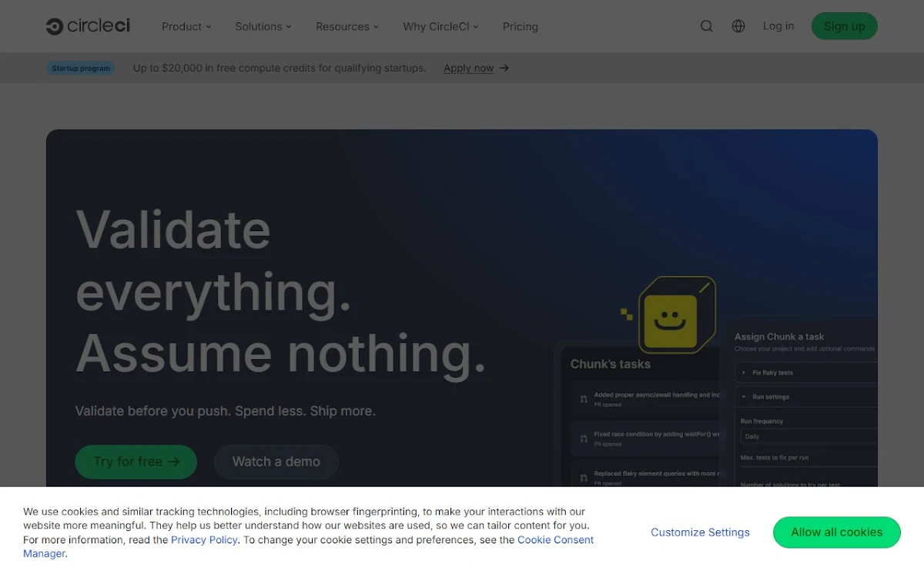Click the arrow next to Apply now
This screenshot has width=924, height=578.
504,68
